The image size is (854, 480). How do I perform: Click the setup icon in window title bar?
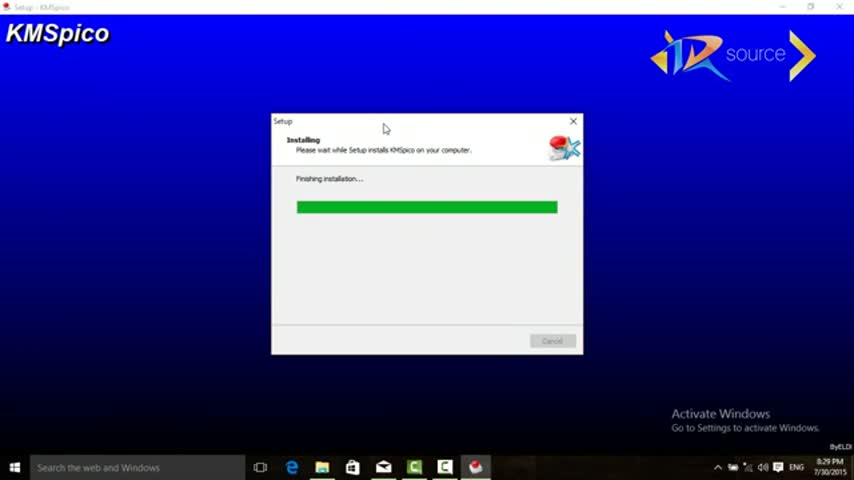click(7, 7)
